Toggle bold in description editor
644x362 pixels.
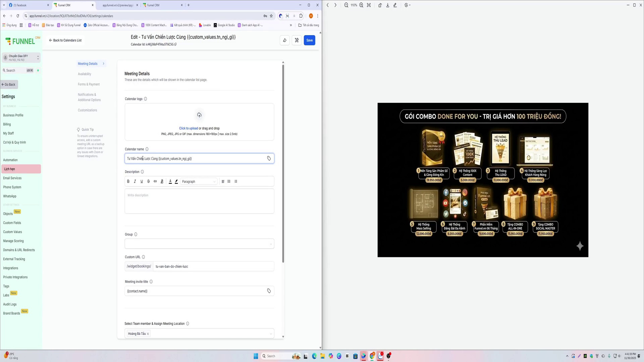pos(128,181)
